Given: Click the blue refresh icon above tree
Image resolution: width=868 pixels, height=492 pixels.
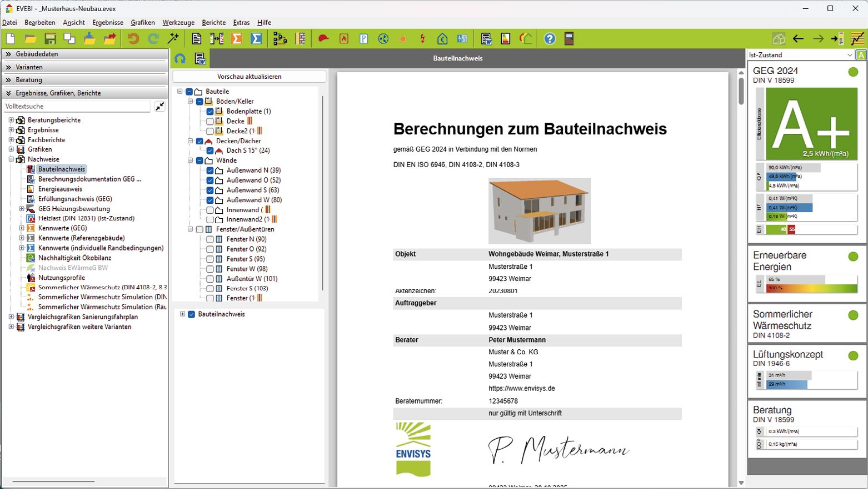Looking at the screenshot, I should [180, 58].
